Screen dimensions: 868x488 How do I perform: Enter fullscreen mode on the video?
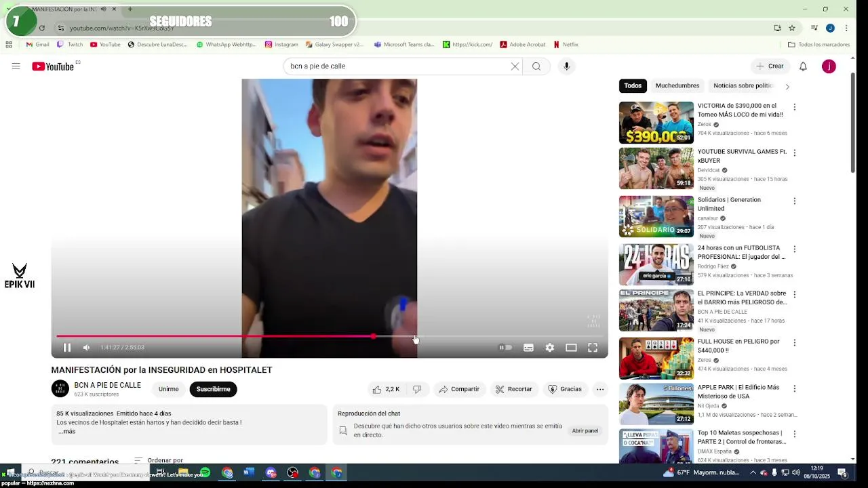pos(593,348)
